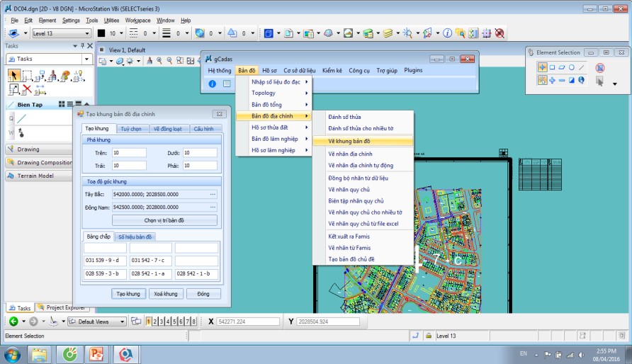Click the circle selection mode icon
632x364 pixels.
[571, 67]
